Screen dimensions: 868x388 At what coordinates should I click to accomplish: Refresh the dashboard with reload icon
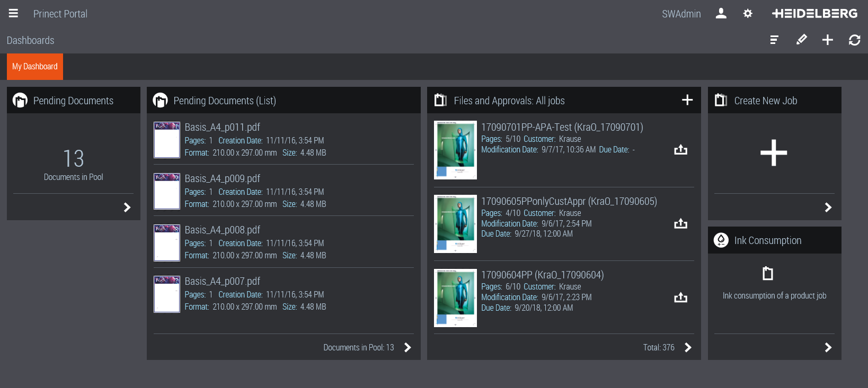(854, 40)
